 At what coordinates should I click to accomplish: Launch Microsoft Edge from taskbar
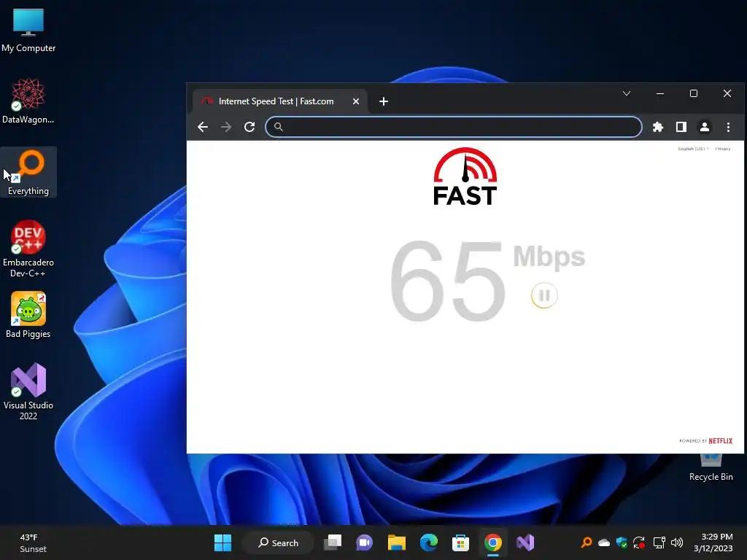[x=429, y=542]
